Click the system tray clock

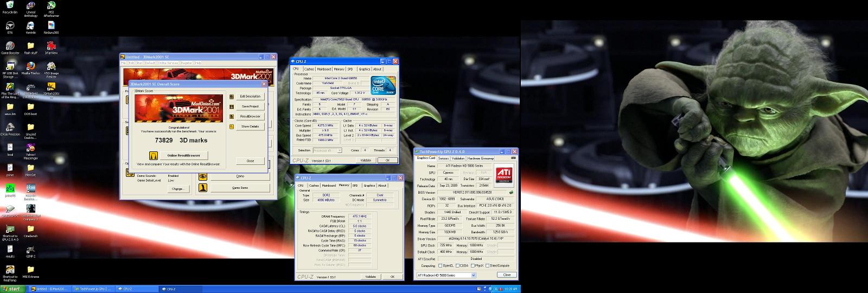point(510,289)
